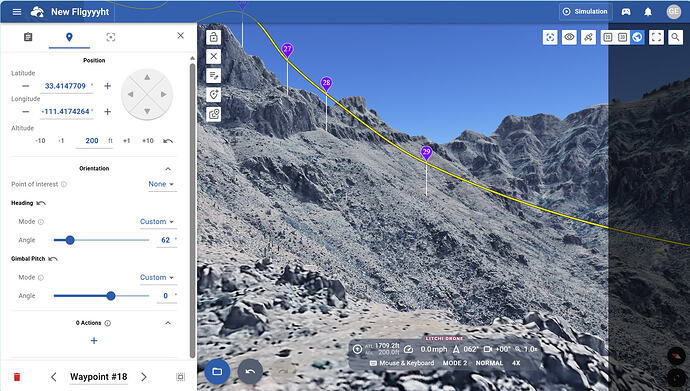Click the duplicate marker map tool
The width and height of the screenshot is (690, 391).
pyautogui.click(x=213, y=114)
